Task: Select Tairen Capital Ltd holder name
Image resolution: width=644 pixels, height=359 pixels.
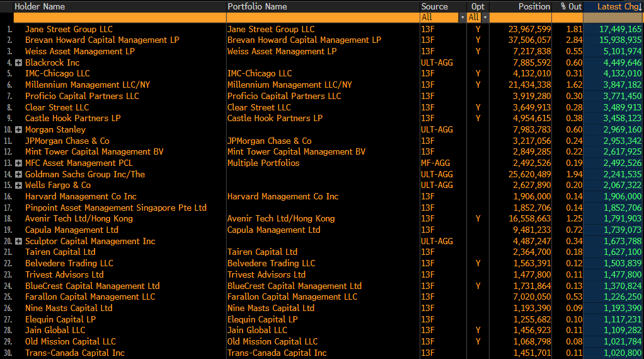Action: pos(60,252)
